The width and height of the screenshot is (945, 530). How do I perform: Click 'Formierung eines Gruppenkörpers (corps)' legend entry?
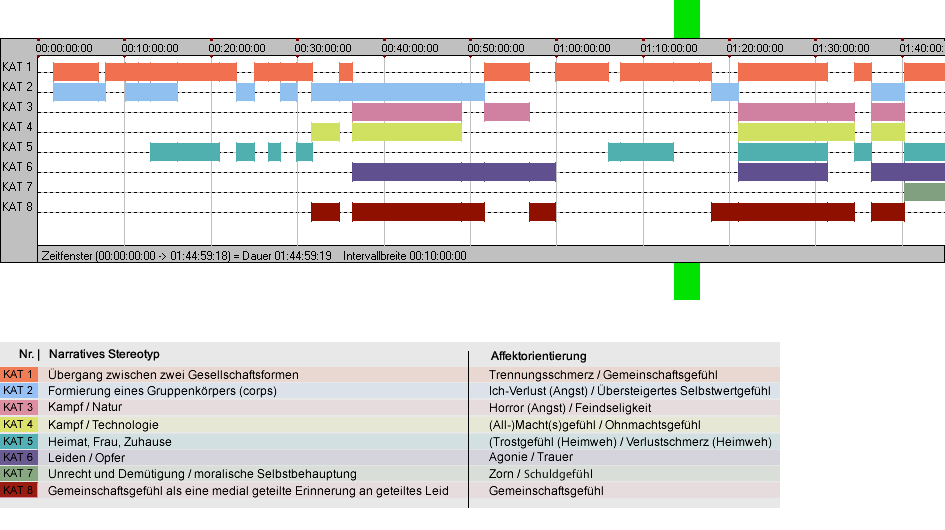click(163, 391)
